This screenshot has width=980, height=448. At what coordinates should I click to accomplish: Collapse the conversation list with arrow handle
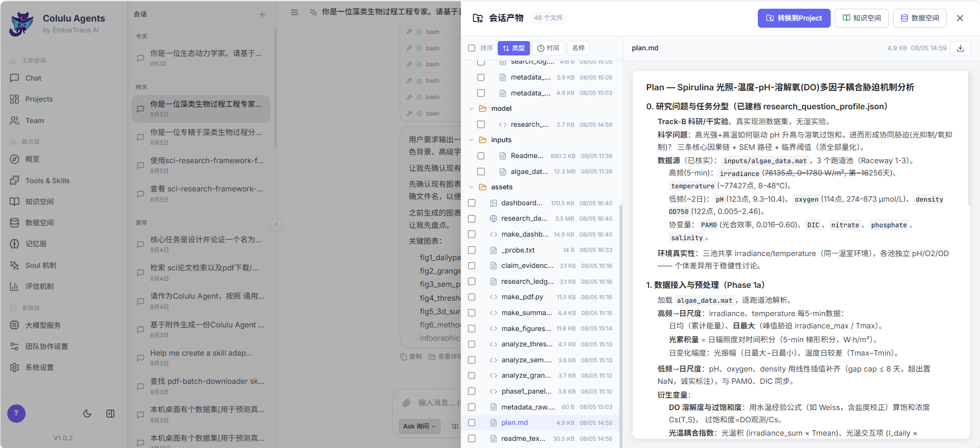(277, 224)
